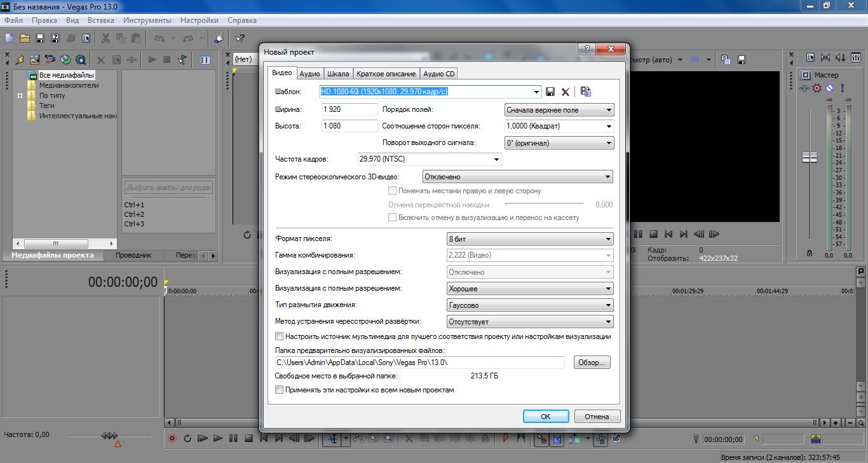Click the What's This help cursor icon
This screenshot has height=463, width=868.
[240, 38]
